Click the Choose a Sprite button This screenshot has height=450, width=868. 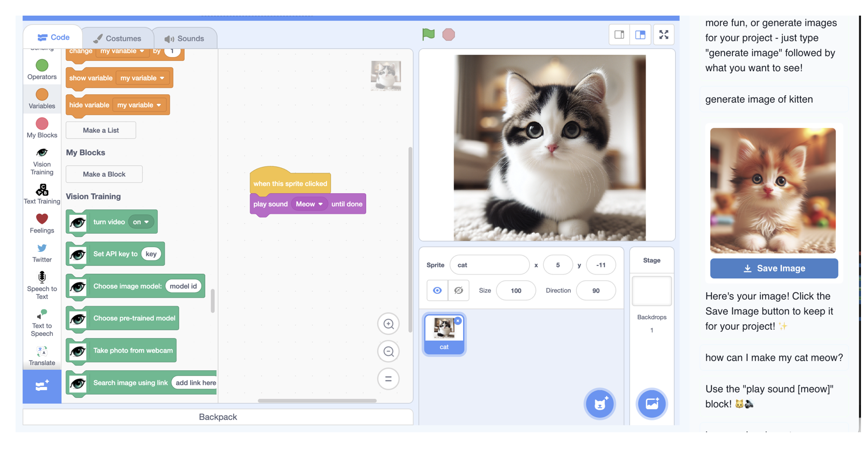600,403
